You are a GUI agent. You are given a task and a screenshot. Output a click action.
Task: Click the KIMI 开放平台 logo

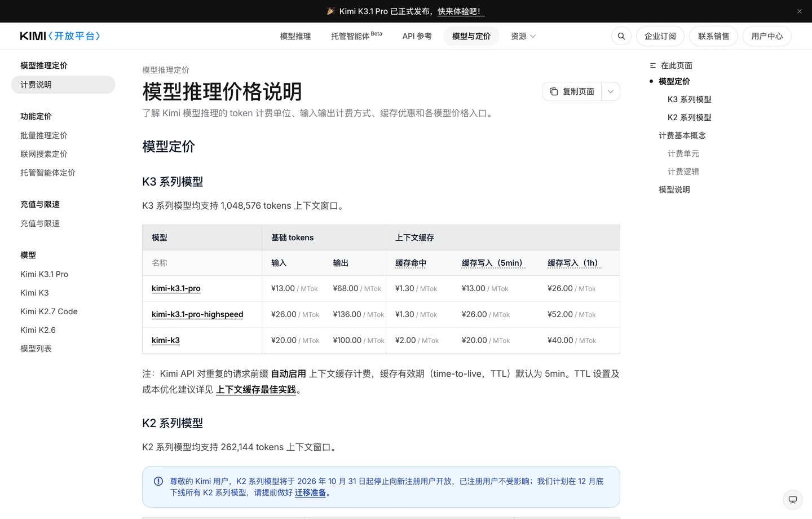(60, 36)
